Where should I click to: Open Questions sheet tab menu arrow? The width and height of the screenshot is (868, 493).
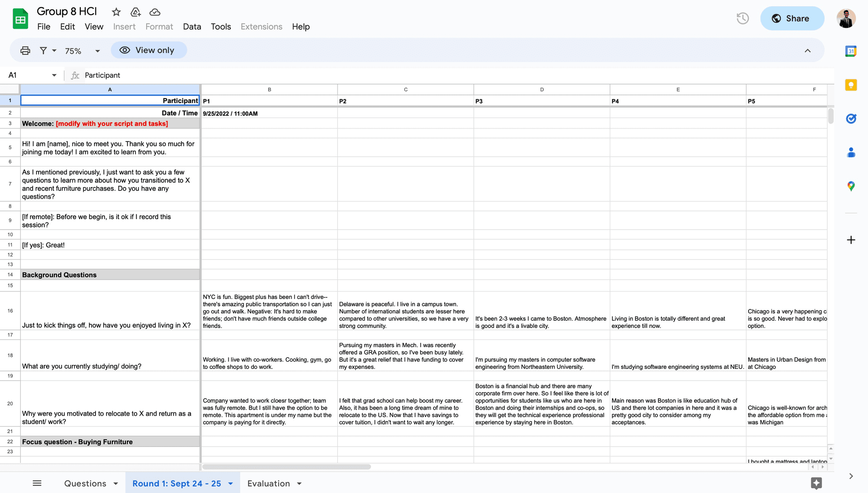point(115,483)
